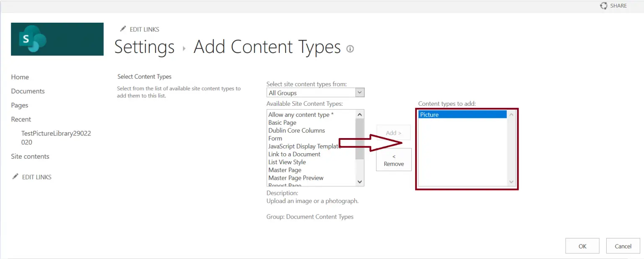This screenshot has height=259, width=644.
Task: Click the down scroll arrow on content types list
Action: tap(359, 181)
